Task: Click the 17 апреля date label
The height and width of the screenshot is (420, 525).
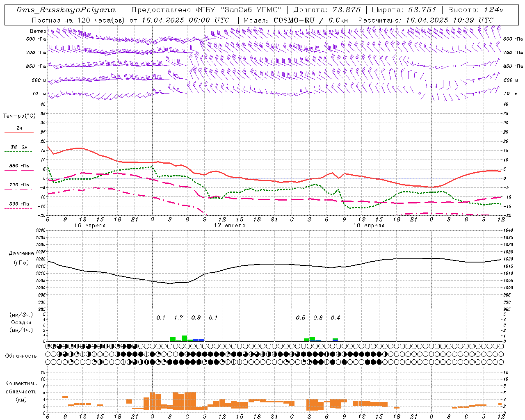Action: click(229, 225)
